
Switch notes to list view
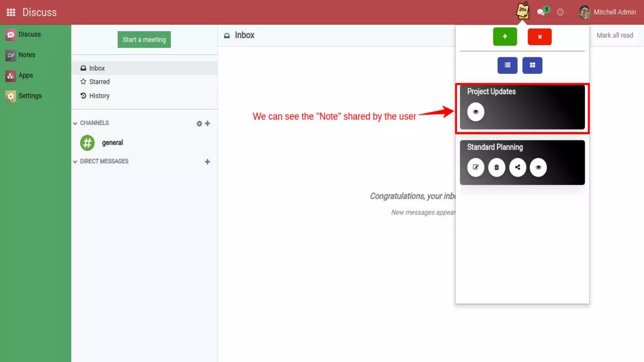point(507,65)
